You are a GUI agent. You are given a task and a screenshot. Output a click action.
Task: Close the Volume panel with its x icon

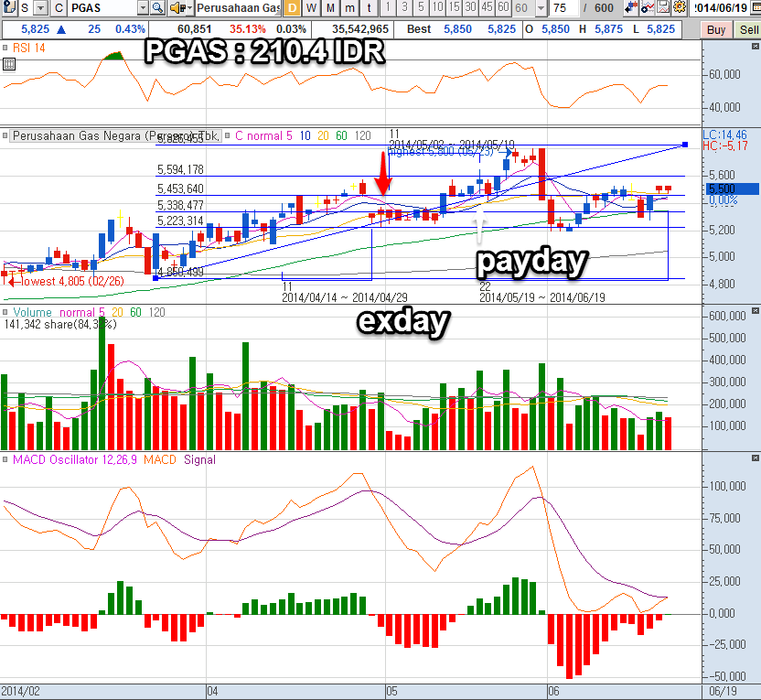(756, 311)
